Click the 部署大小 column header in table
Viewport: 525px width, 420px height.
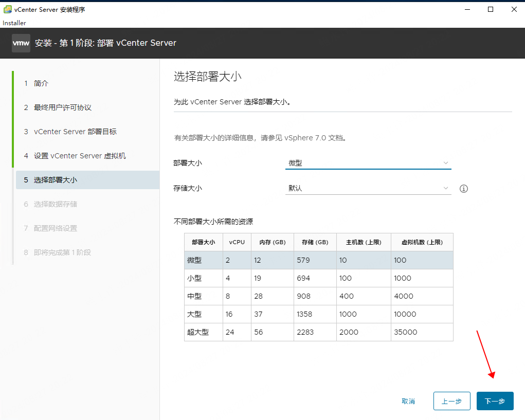203,242
